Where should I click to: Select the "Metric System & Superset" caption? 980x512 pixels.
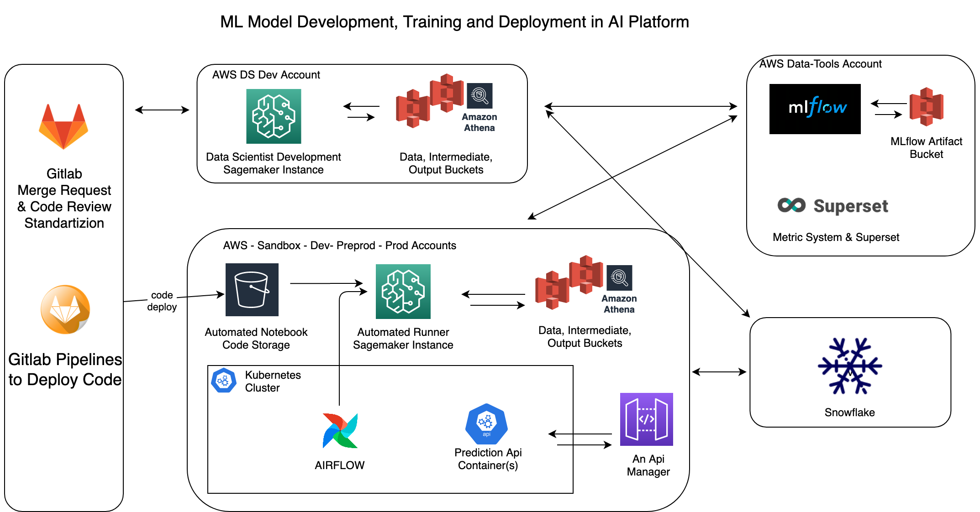tap(835, 237)
